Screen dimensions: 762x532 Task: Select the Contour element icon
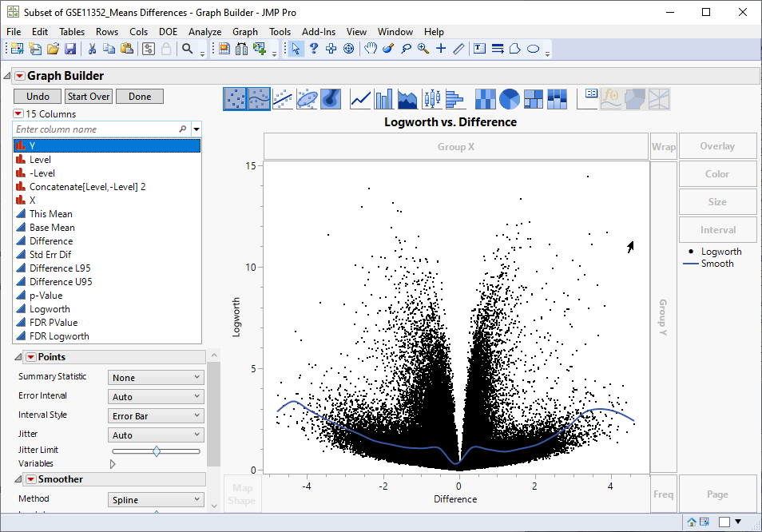pos(331,98)
